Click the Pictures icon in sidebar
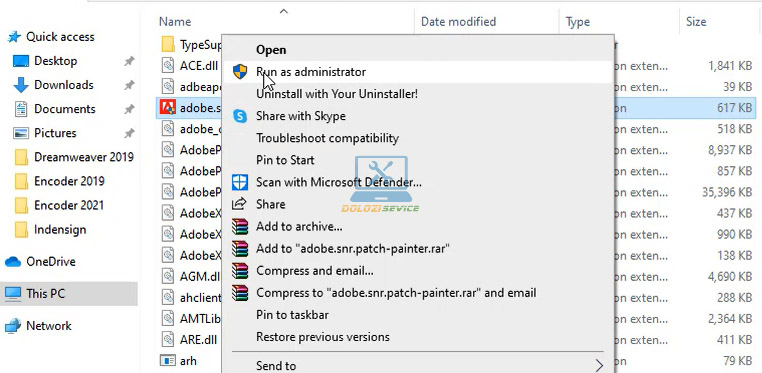 21,133
